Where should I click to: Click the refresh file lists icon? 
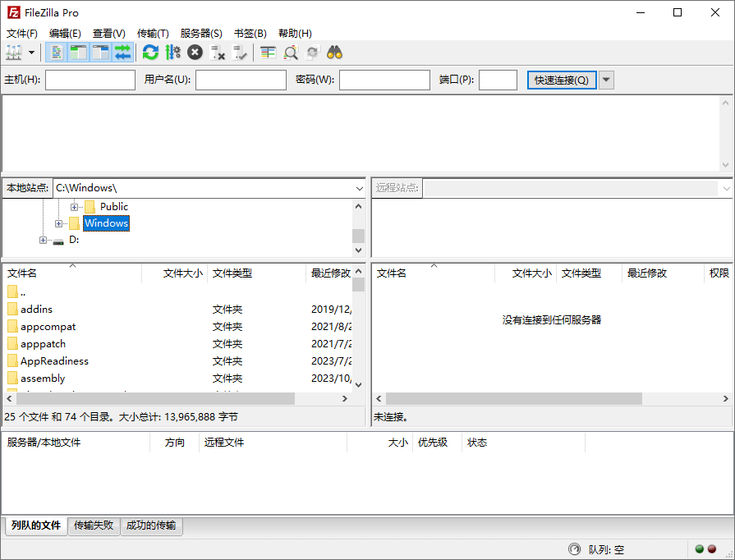point(150,53)
